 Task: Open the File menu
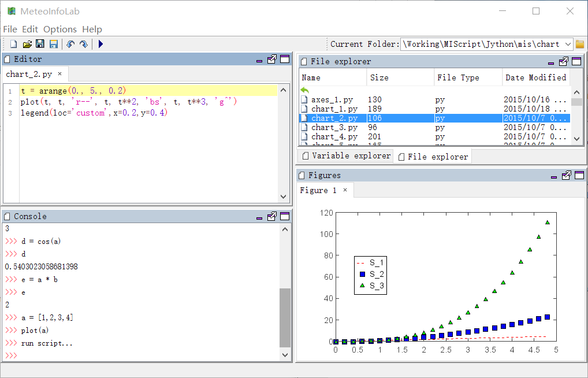tap(10, 29)
